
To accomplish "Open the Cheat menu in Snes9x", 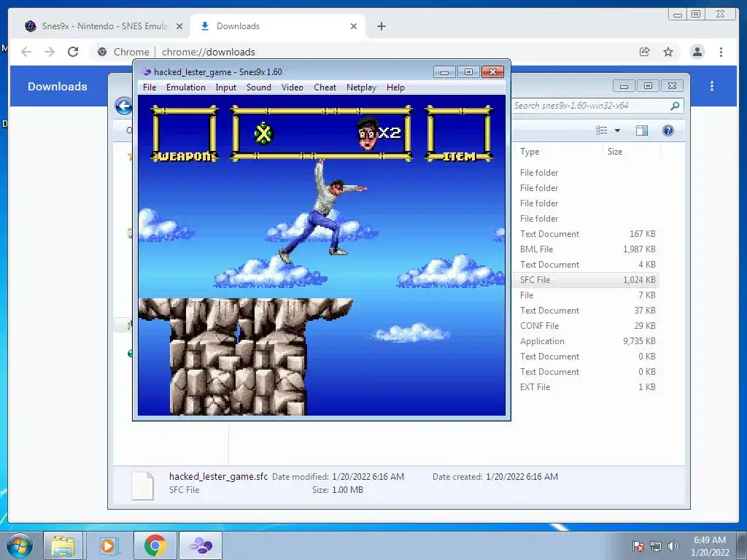I will (325, 87).
